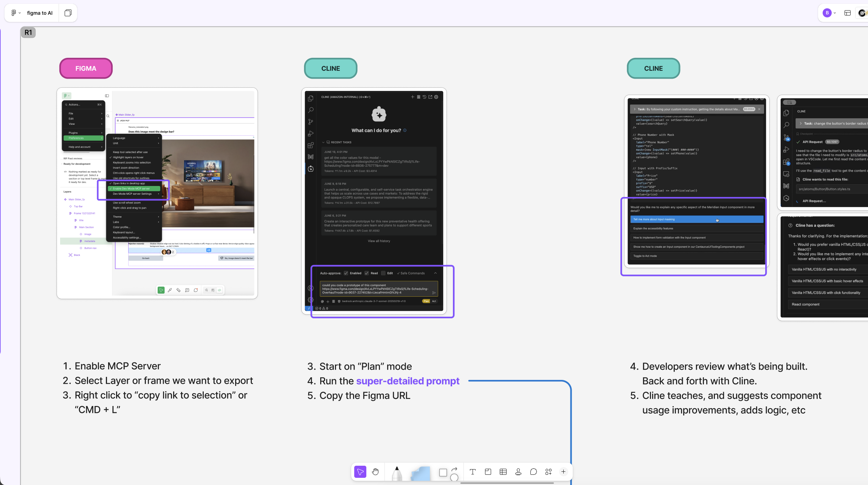The width and height of the screenshot is (868, 485).
Task: Click the text 'Cline teaches, and suggests component'
Action: point(732,395)
